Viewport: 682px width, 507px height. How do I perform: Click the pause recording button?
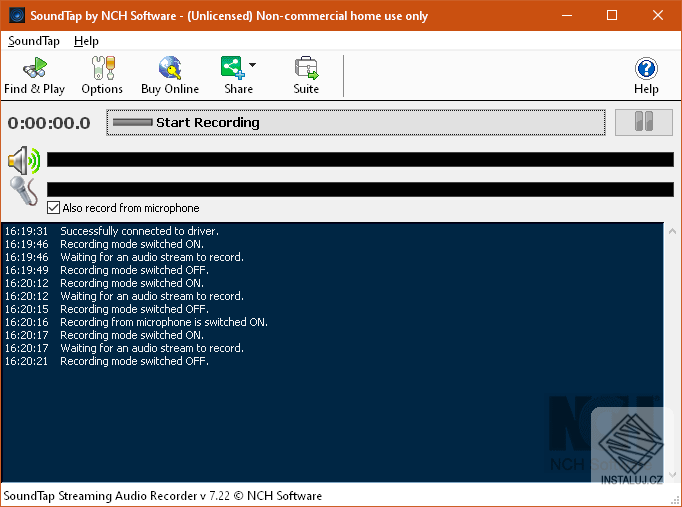tap(644, 123)
